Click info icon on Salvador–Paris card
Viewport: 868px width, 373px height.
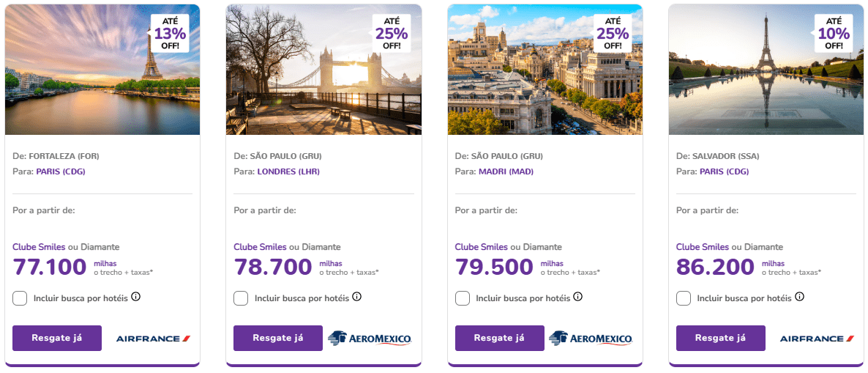click(799, 297)
